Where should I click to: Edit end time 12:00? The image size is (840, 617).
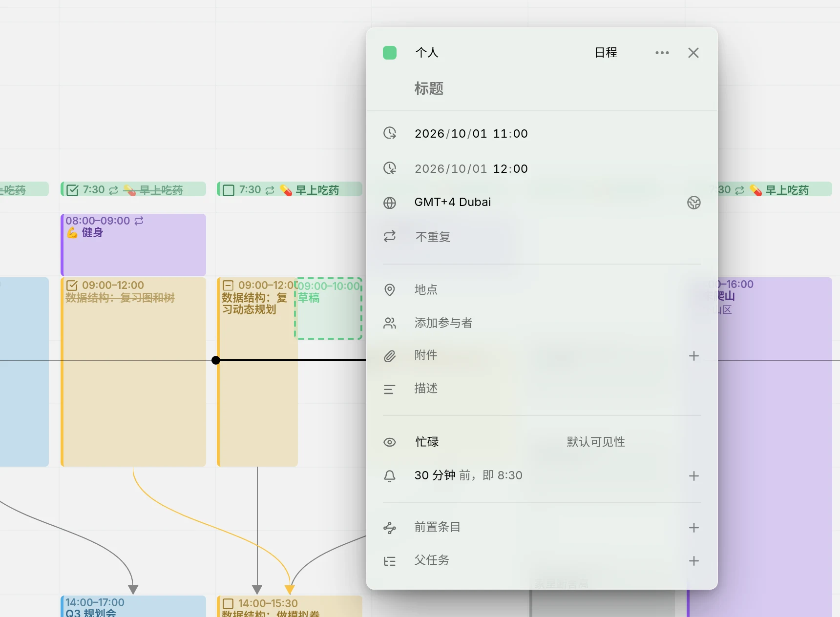click(510, 169)
